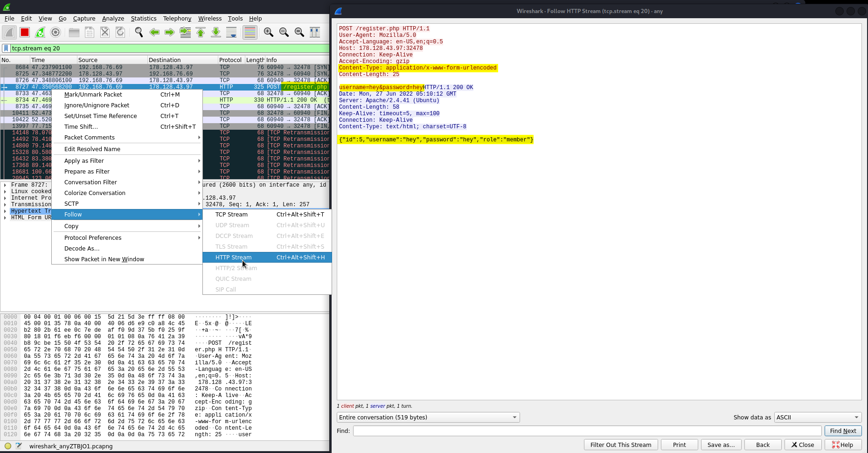Screen dimensions: 868x453
Task: Open the Tools menu
Action: coord(236,18)
